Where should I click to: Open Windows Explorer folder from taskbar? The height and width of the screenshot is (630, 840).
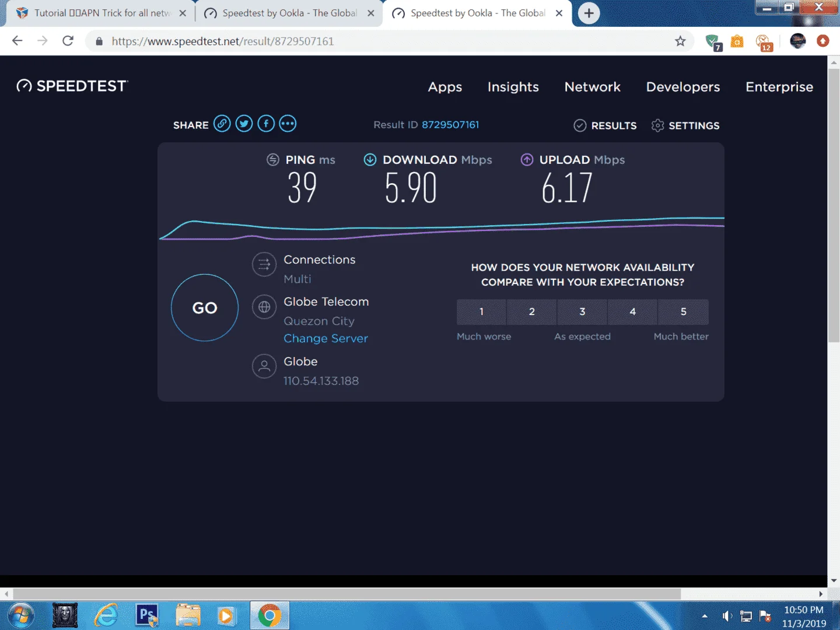coord(188,615)
